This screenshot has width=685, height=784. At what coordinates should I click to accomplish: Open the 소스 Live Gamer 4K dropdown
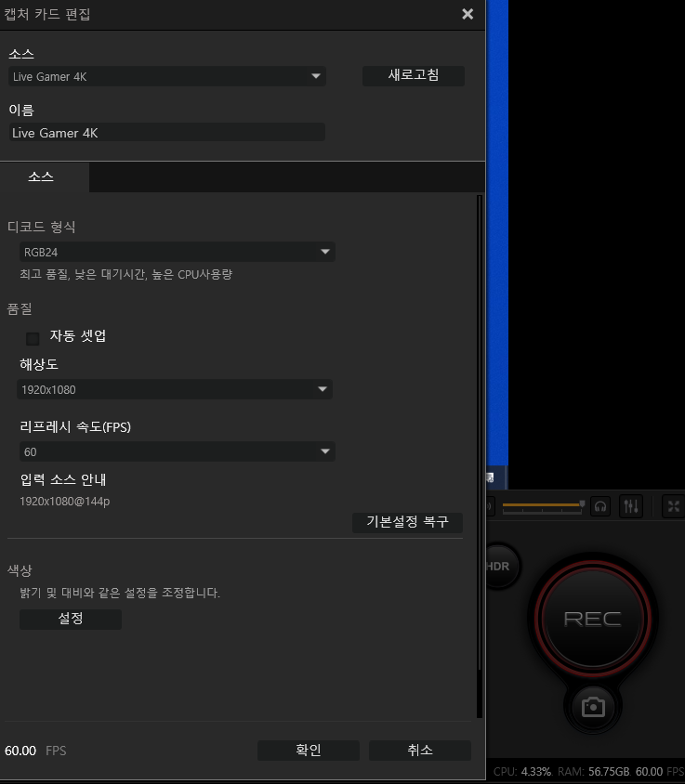(x=167, y=76)
